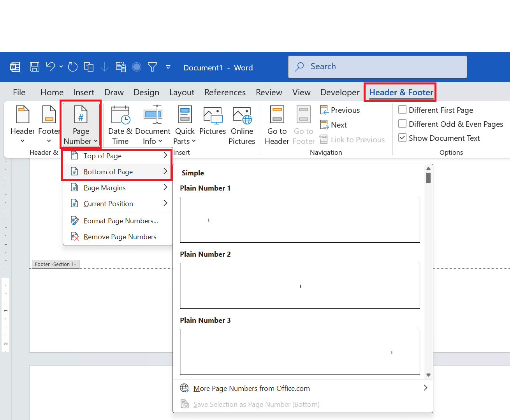Open Document Info dropdown

153,124
